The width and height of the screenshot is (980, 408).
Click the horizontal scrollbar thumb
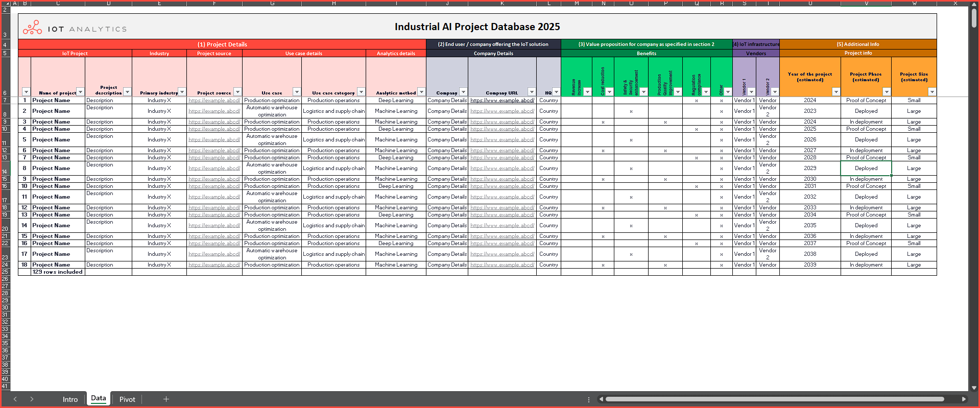click(775, 399)
